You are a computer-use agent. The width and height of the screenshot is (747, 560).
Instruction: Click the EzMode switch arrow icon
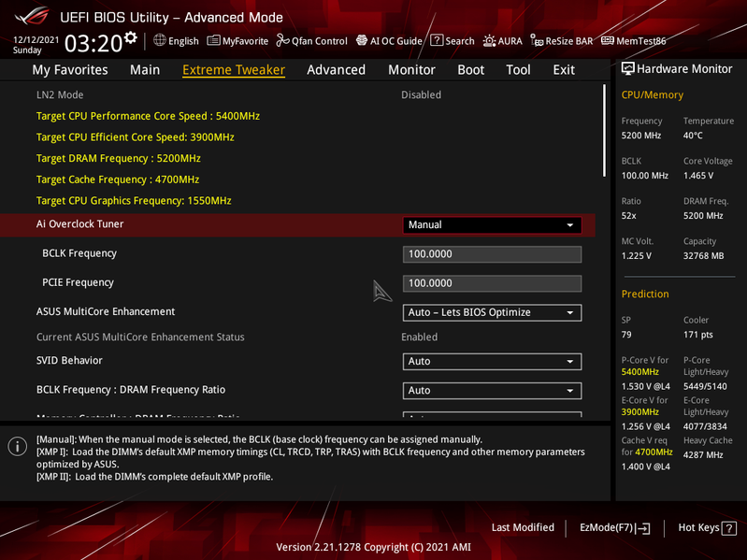[642, 527]
